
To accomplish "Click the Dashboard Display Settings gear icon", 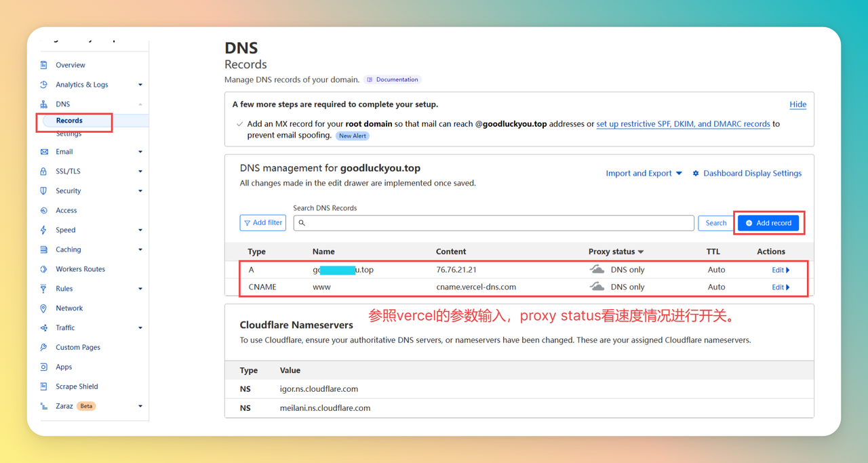I will pyautogui.click(x=696, y=174).
